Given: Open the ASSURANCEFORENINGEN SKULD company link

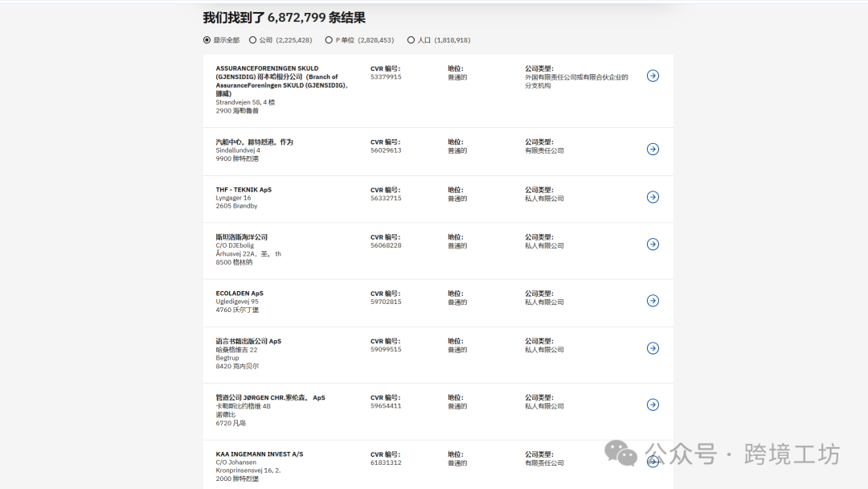Looking at the screenshot, I should pos(268,70).
